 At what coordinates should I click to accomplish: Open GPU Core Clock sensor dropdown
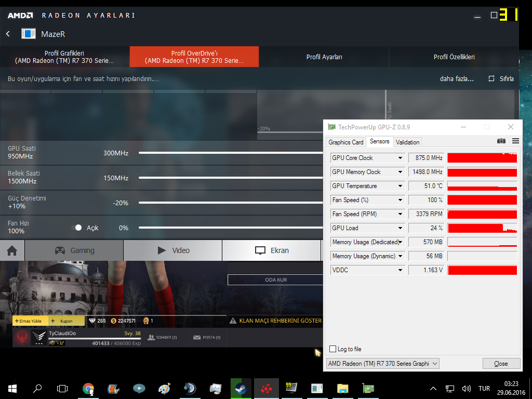pos(401,158)
